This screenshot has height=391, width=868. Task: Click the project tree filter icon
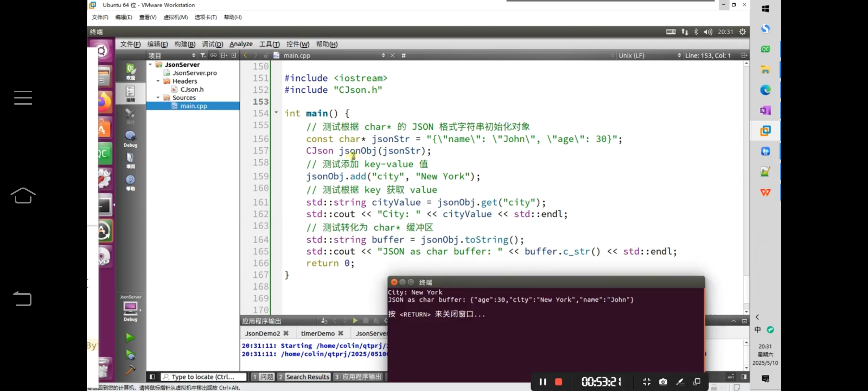click(x=203, y=55)
